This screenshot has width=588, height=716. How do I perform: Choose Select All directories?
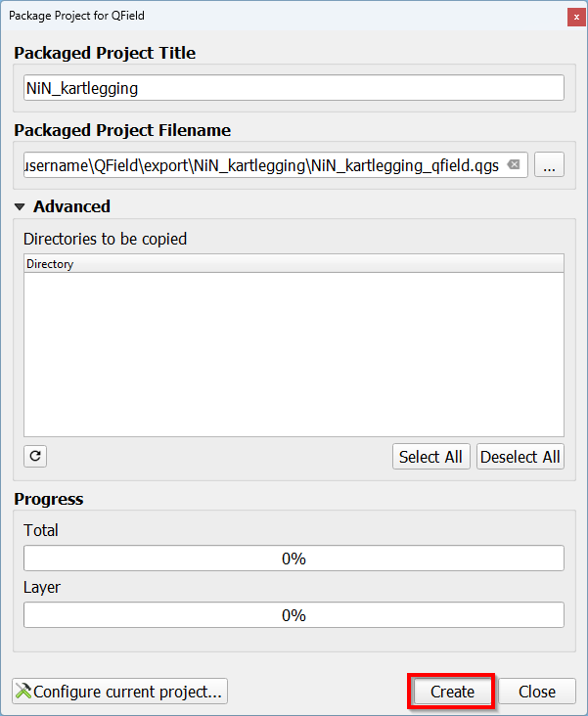430,457
